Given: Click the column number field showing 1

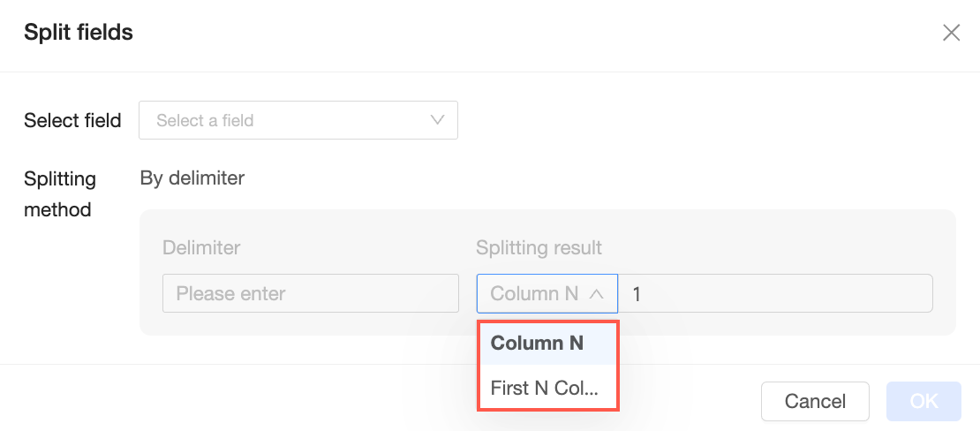Looking at the screenshot, I should (774, 293).
